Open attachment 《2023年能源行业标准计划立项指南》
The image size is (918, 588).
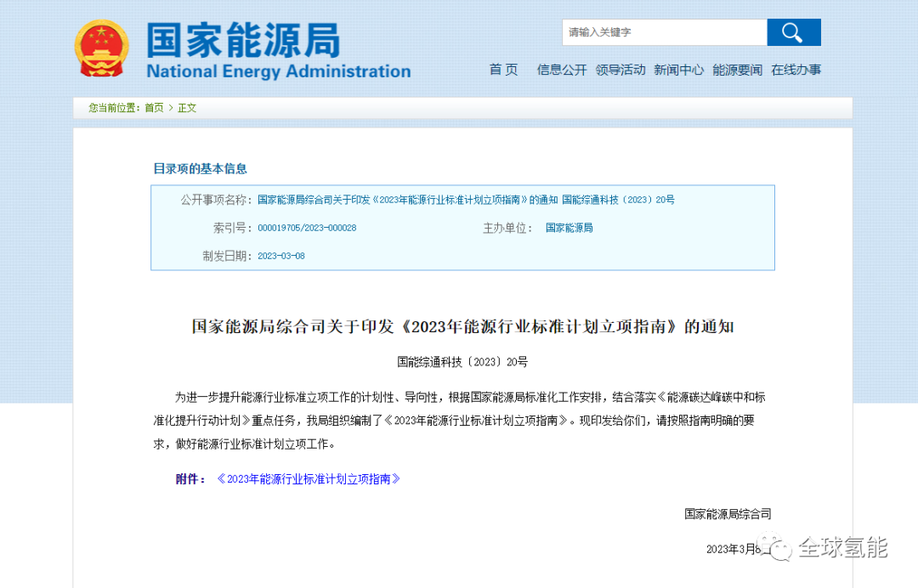click(x=308, y=479)
